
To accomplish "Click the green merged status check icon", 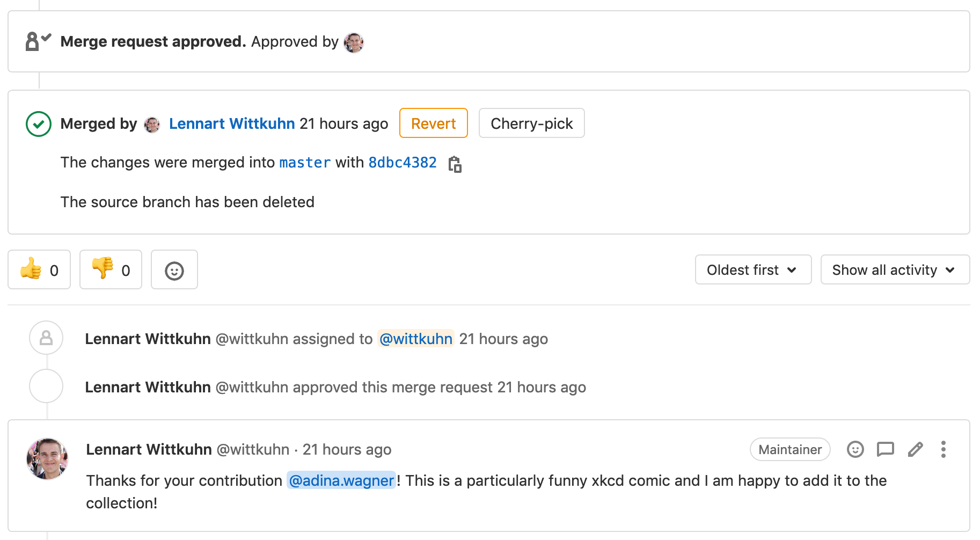I will [39, 124].
